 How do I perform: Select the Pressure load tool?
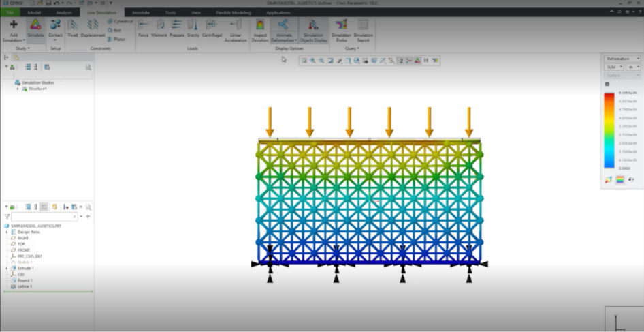point(176,28)
